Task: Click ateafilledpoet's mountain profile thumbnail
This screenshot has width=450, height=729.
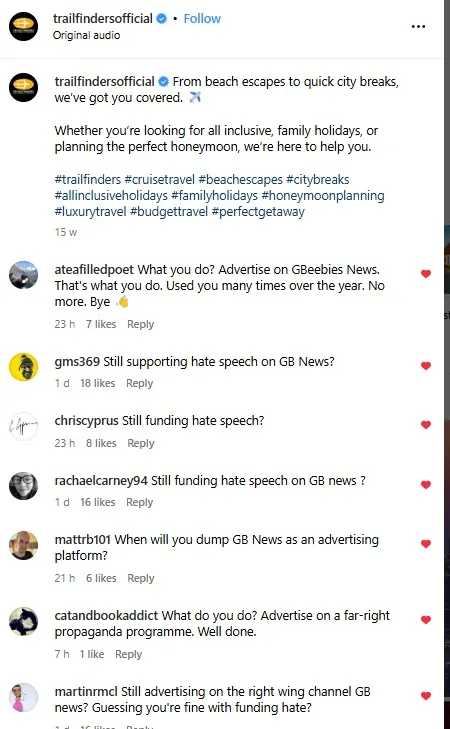Action: 23,275
